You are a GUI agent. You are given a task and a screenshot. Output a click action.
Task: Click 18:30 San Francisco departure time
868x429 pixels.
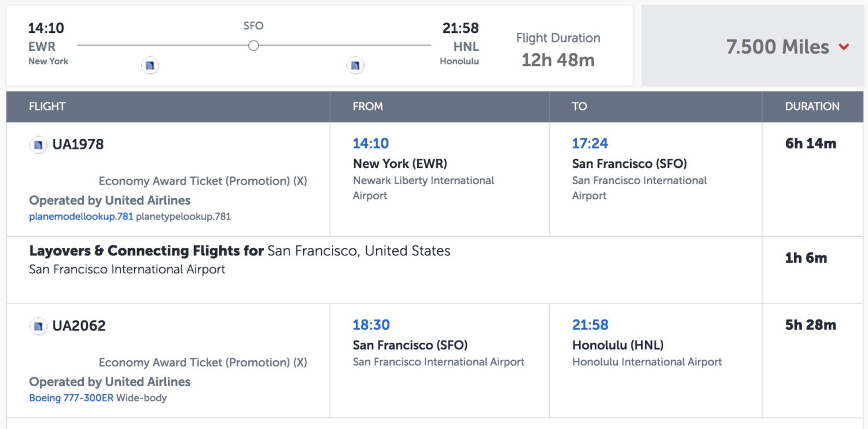coord(371,325)
